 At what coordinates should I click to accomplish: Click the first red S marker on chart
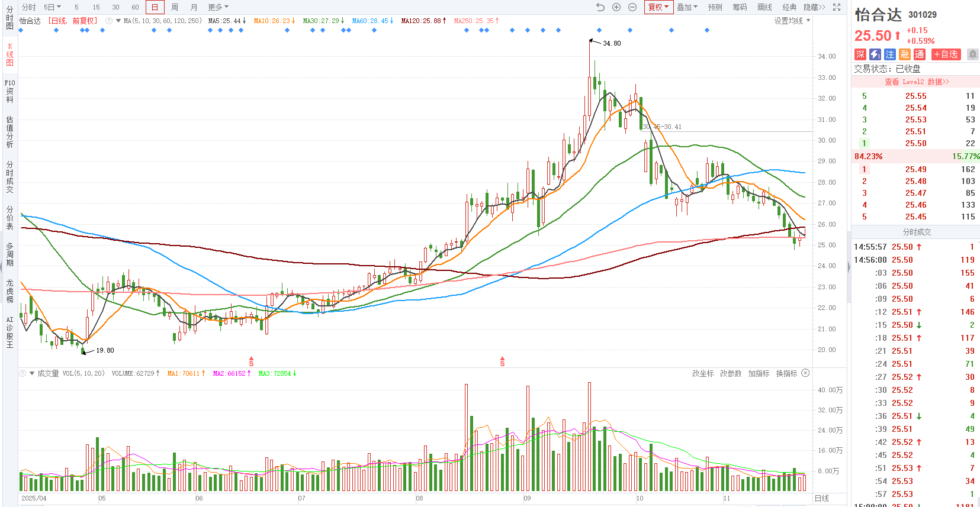coord(251,361)
